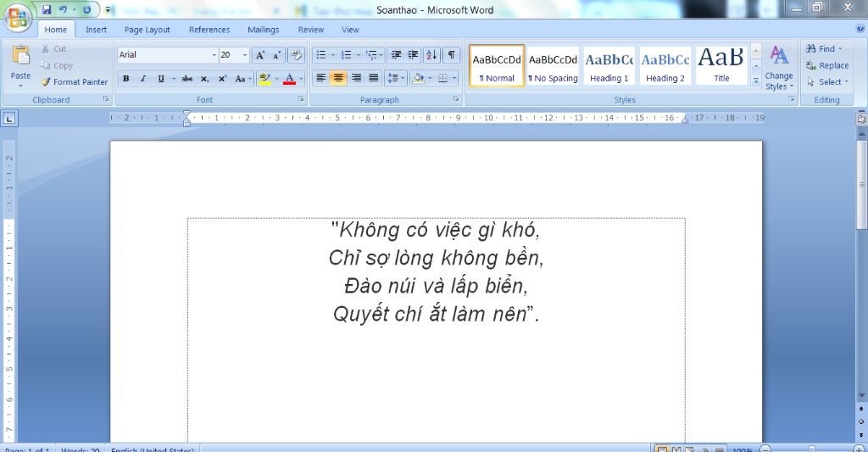Click the Office Button orb
The height and width of the screenshot is (452, 868).
click(x=18, y=17)
